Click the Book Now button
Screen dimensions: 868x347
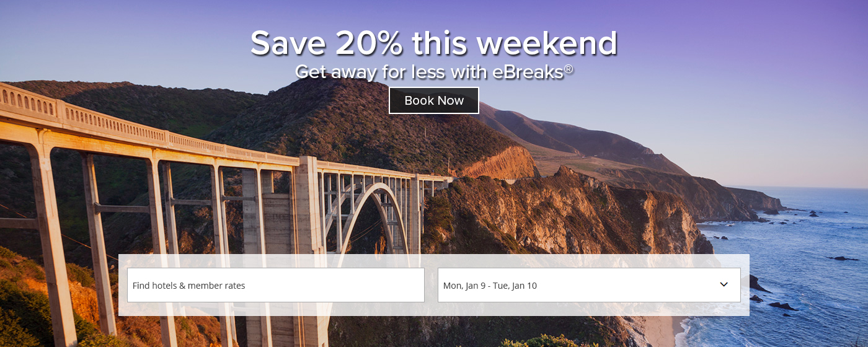[x=434, y=100]
